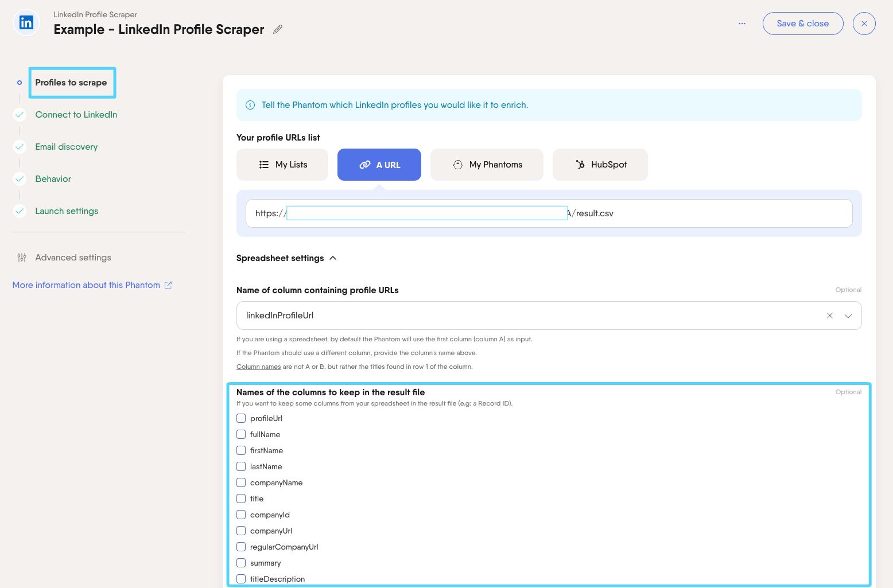Check the profileUrl checkbox
This screenshot has height=588, width=893.
coord(241,418)
